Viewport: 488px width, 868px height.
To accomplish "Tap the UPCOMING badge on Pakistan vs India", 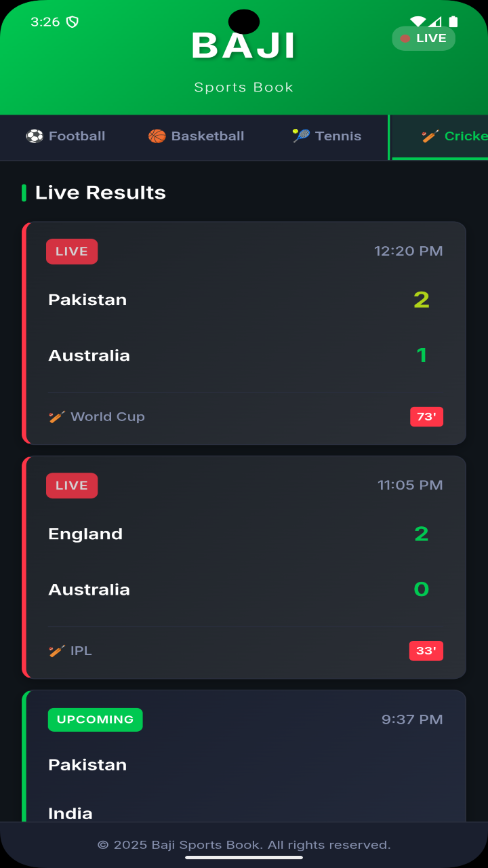I will (96, 719).
